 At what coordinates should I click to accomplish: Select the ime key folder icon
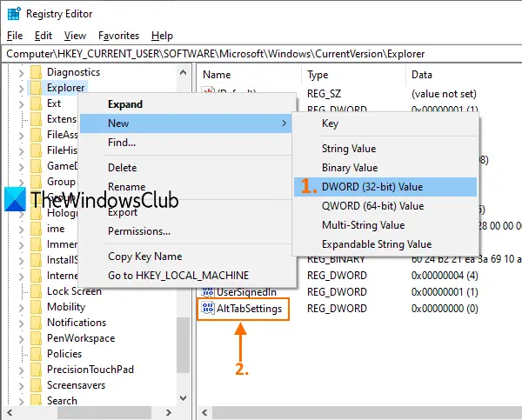point(36,229)
